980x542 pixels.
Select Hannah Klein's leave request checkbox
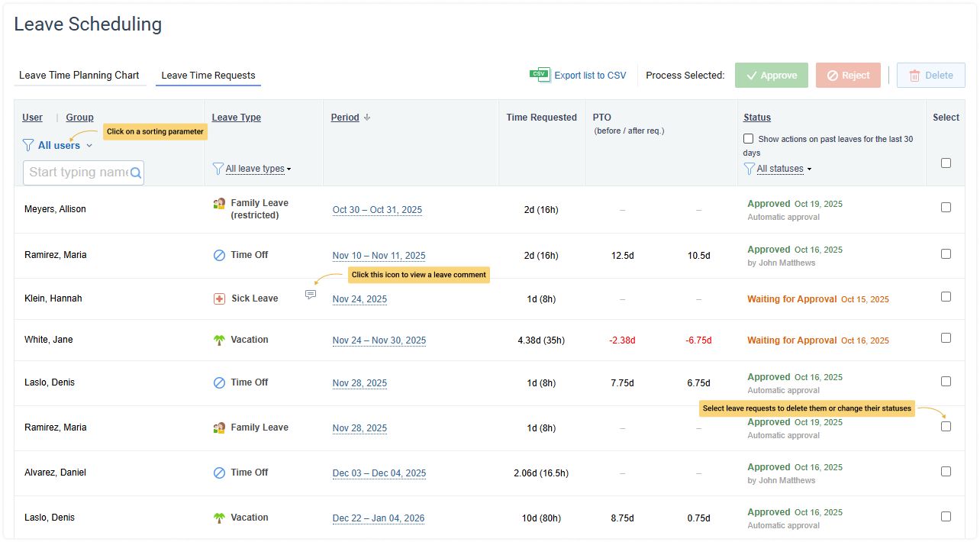[x=946, y=297]
